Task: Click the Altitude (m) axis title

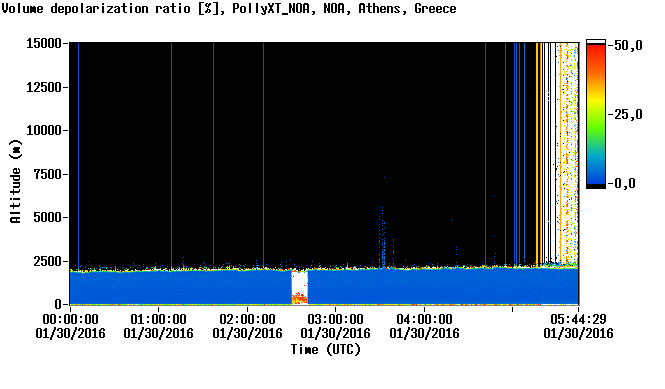Action: pyautogui.click(x=16, y=181)
